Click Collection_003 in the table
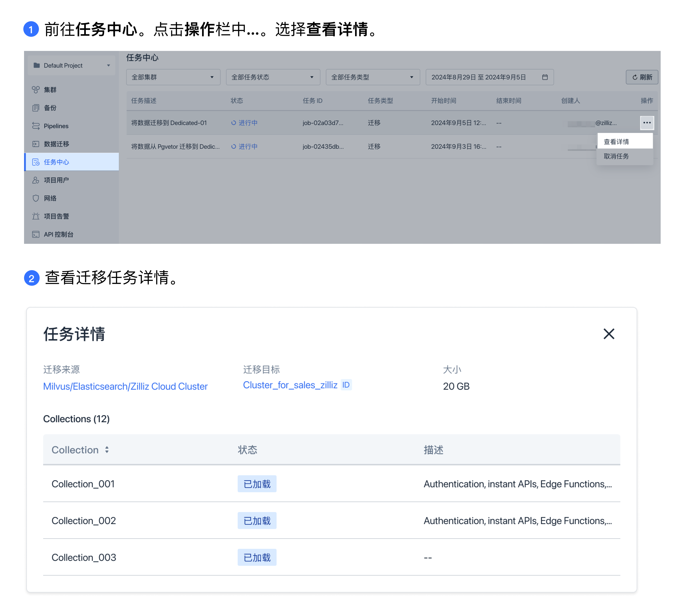The width and height of the screenshot is (684, 616). tap(84, 558)
